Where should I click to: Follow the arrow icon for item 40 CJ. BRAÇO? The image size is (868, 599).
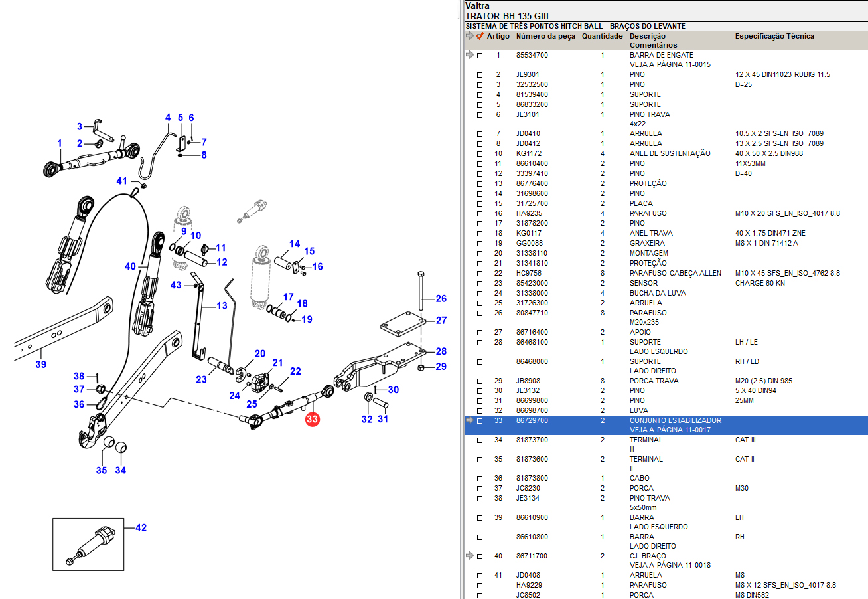tap(470, 556)
